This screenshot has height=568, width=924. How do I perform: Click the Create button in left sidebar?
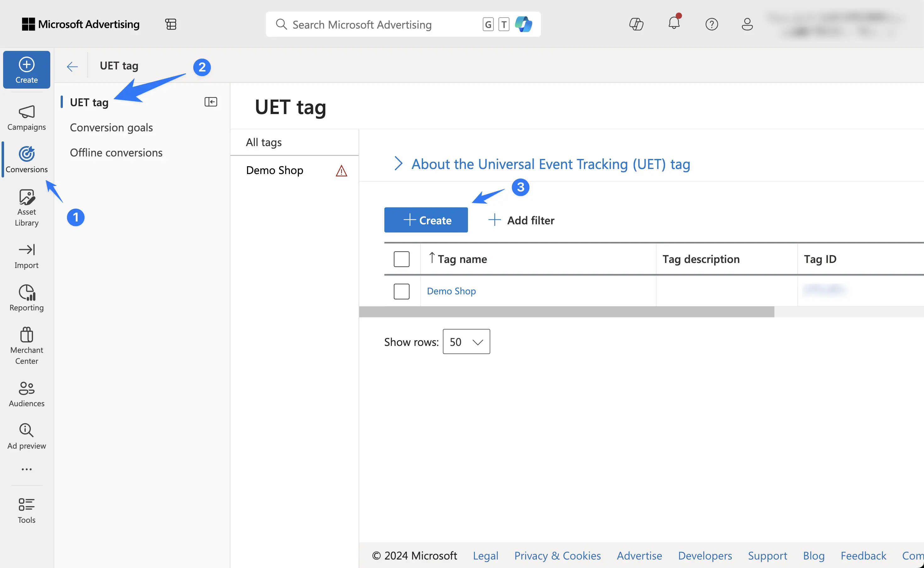pyautogui.click(x=27, y=70)
